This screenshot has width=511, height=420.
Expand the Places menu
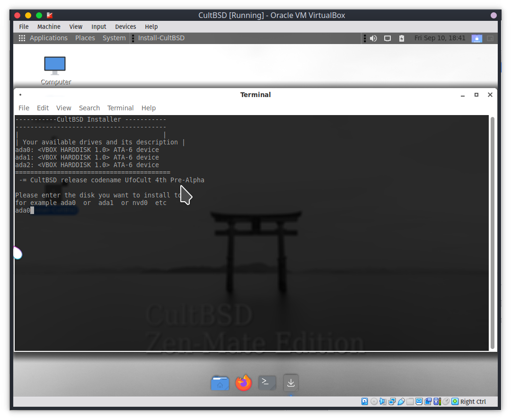click(85, 38)
